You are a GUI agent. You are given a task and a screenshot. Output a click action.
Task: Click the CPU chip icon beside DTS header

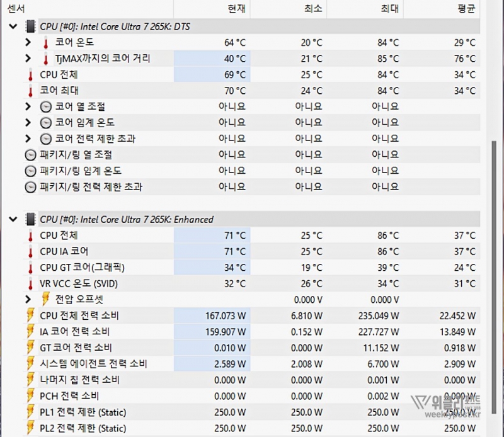pyautogui.click(x=30, y=26)
